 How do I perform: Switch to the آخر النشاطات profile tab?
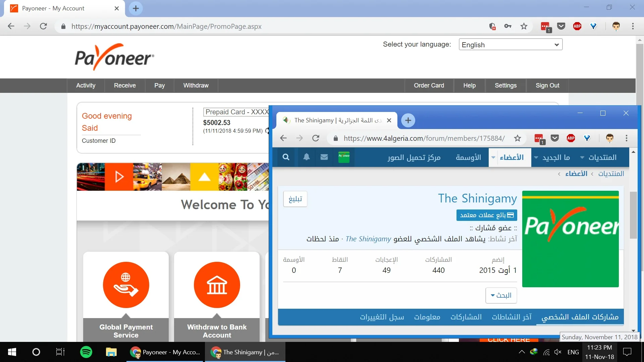point(512,317)
